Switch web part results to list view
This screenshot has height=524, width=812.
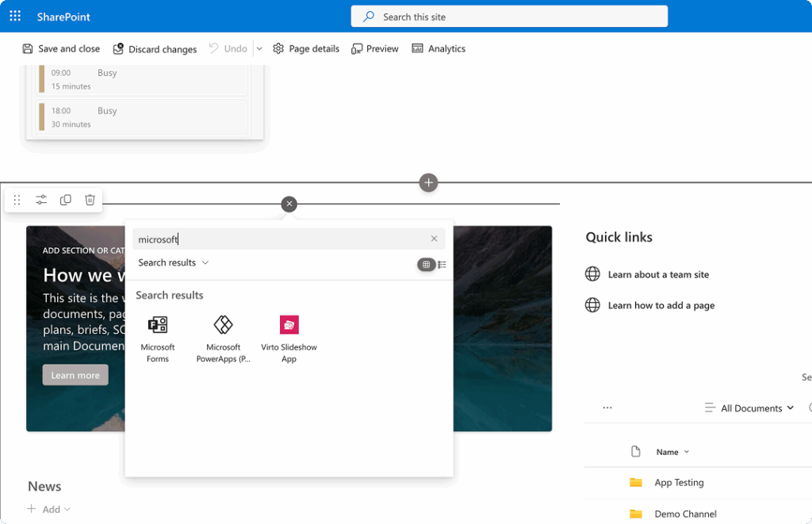coord(442,264)
